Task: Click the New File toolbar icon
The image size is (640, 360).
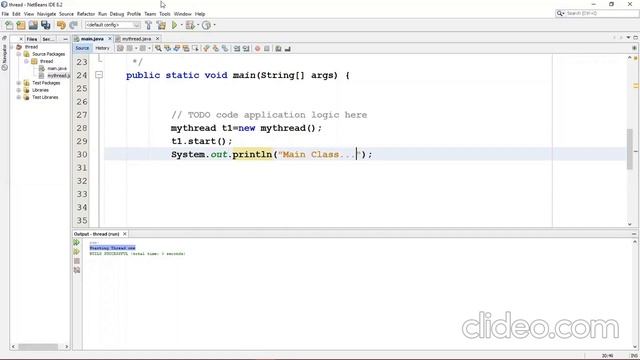Action: pos(9,25)
